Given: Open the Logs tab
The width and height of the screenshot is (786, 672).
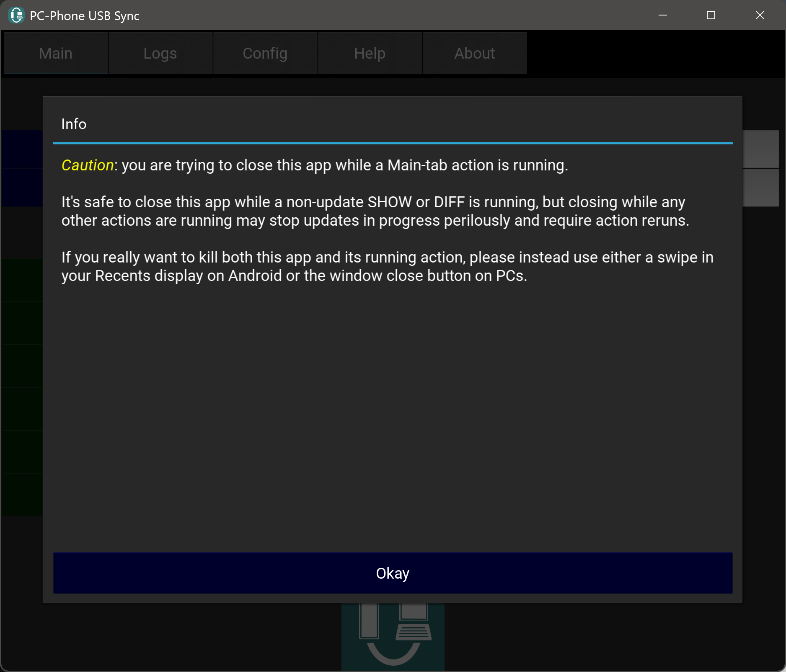Looking at the screenshot, I should (160, 53).
